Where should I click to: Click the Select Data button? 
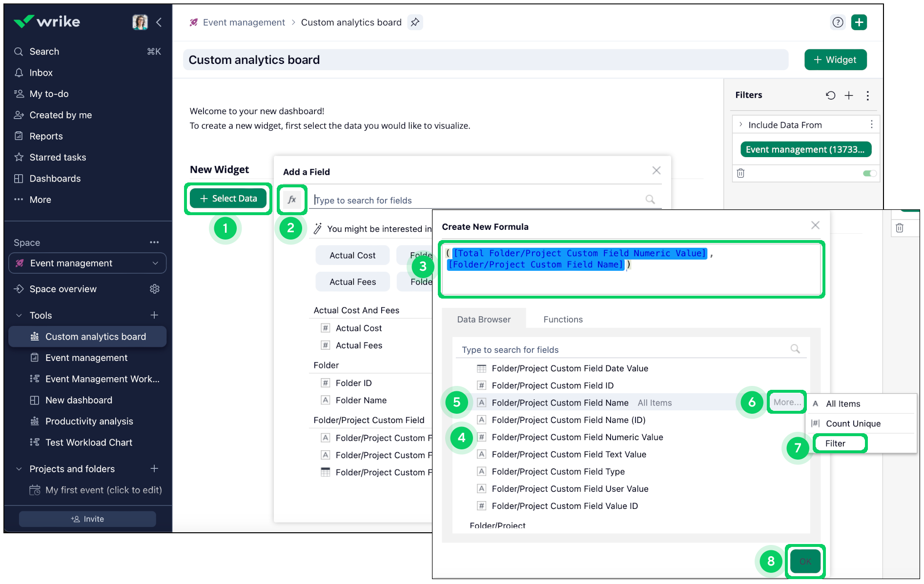point(228,199)
